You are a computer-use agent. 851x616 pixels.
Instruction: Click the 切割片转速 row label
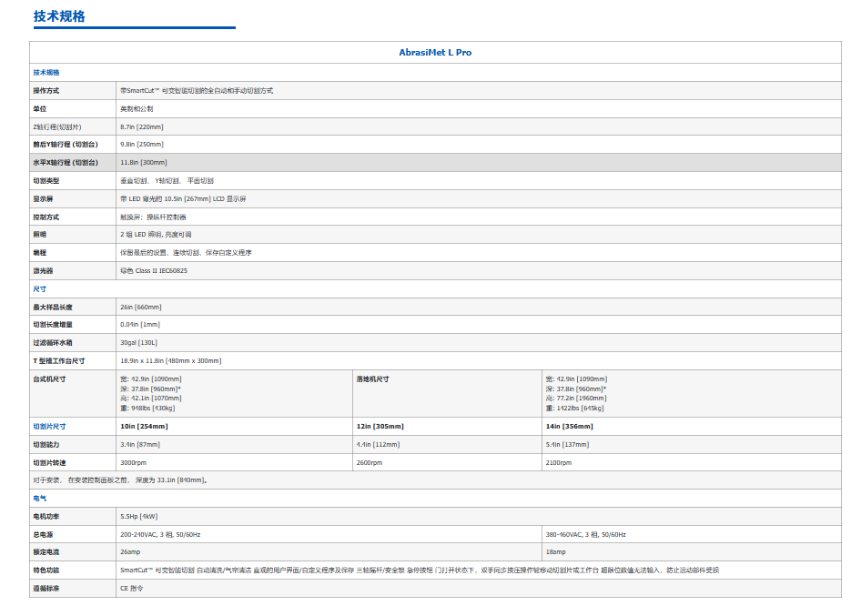49,463
